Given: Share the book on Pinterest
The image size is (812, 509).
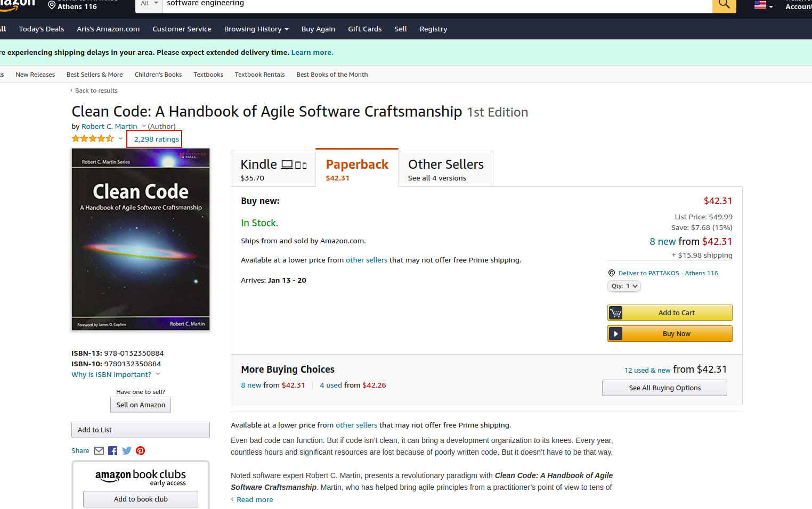Looking at the screenshot, I should (141, 451).
